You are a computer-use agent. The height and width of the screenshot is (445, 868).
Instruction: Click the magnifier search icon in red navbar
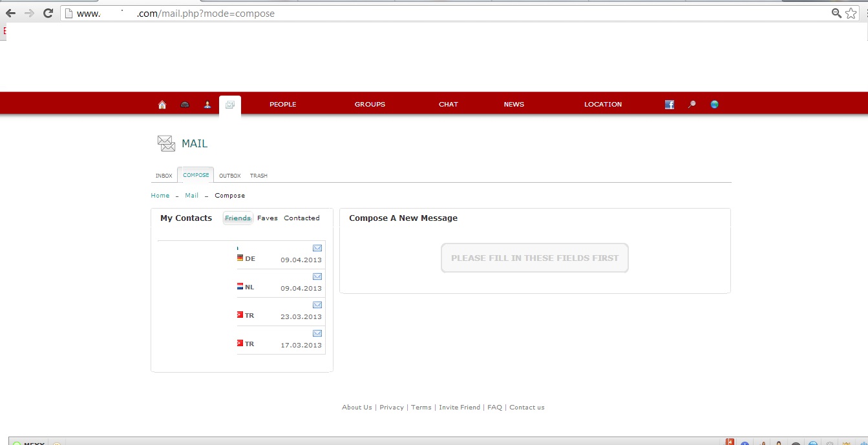[692, 105]
